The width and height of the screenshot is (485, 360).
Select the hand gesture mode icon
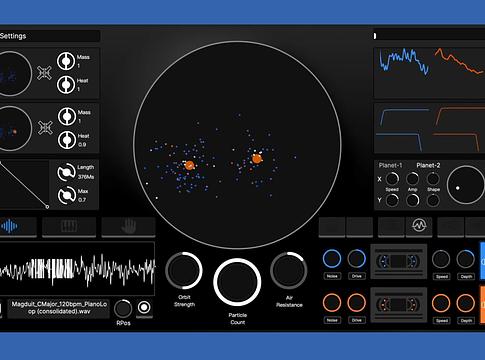click(128, 227)
